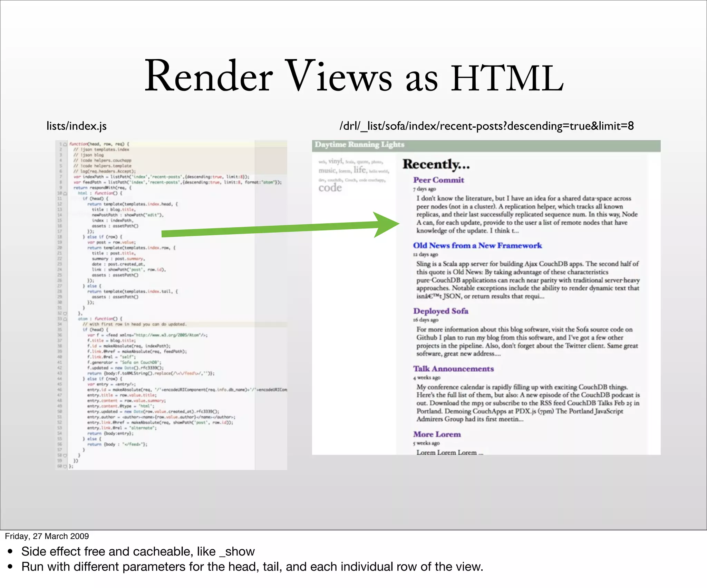The height and width of the screenshot is (588, 707).
Task: Click code line 'return respondWith(req, {'
Action: coord(103,188)
